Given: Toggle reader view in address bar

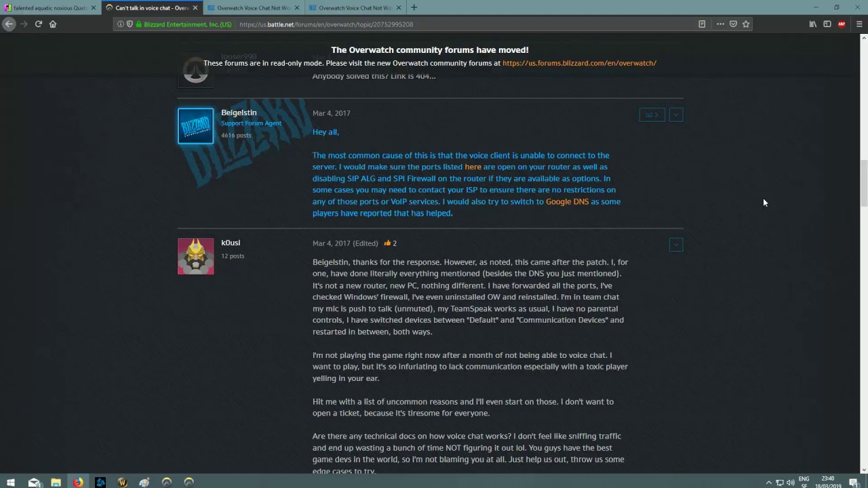Looking at the screenshot, I should coord(702,24).
